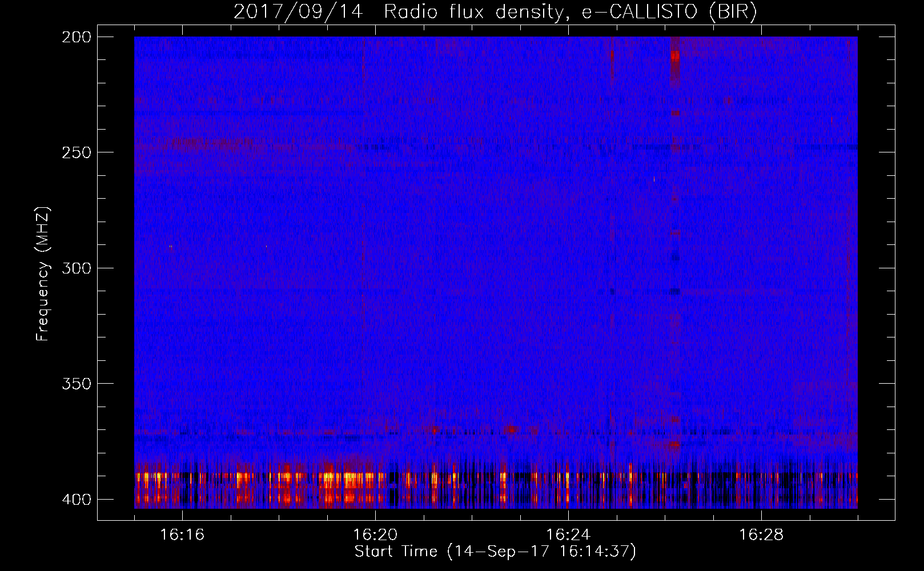Viewport: 924px width, 571px height.
Task: Click the 400 frequency tick label
Action: click(x=77, y=500)
